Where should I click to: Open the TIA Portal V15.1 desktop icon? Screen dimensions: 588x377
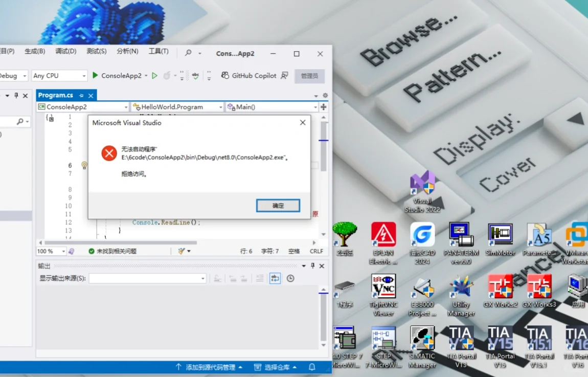click(539, 347)
